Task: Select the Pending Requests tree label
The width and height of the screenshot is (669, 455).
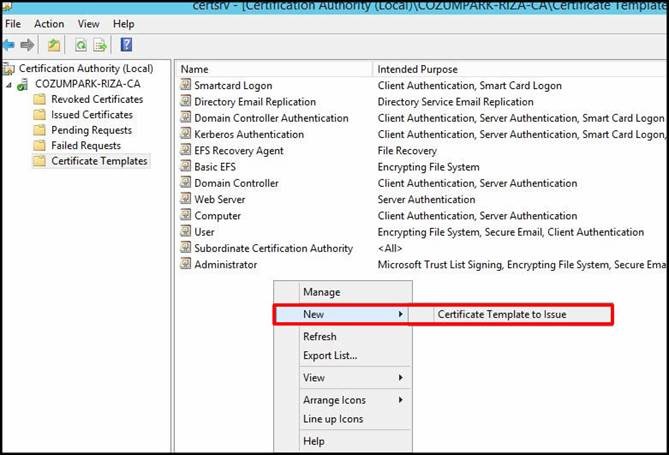Action: (91, 130)
